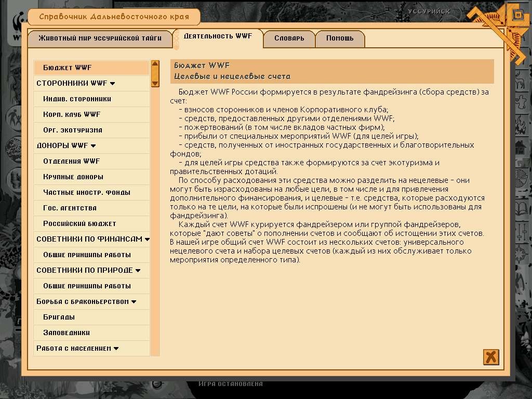The image size is (532, 399).
Task: Open the Бригады topic
Action: [91, 317]
